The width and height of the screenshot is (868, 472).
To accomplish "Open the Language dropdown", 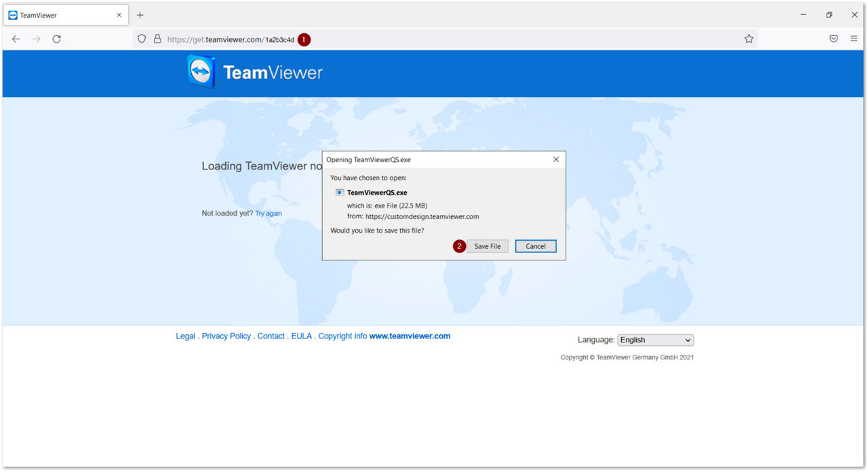I will 655,340.
